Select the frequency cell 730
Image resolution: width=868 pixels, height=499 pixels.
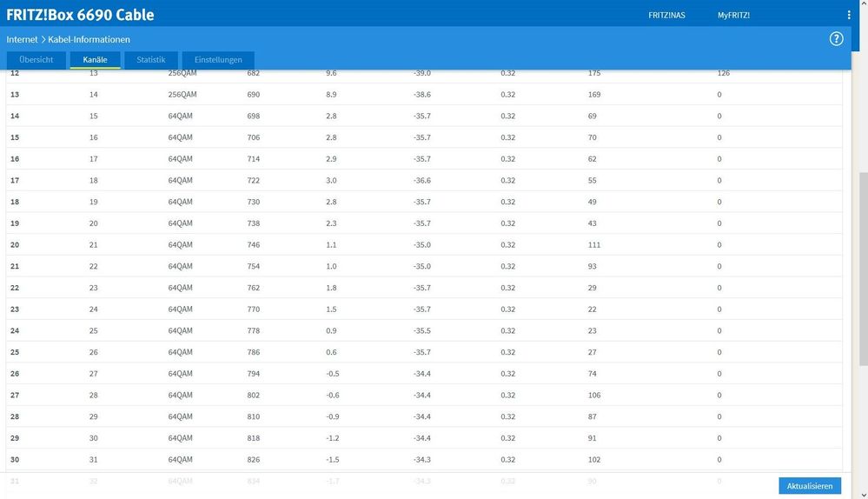pyautogui.click(x=254, y=203)
